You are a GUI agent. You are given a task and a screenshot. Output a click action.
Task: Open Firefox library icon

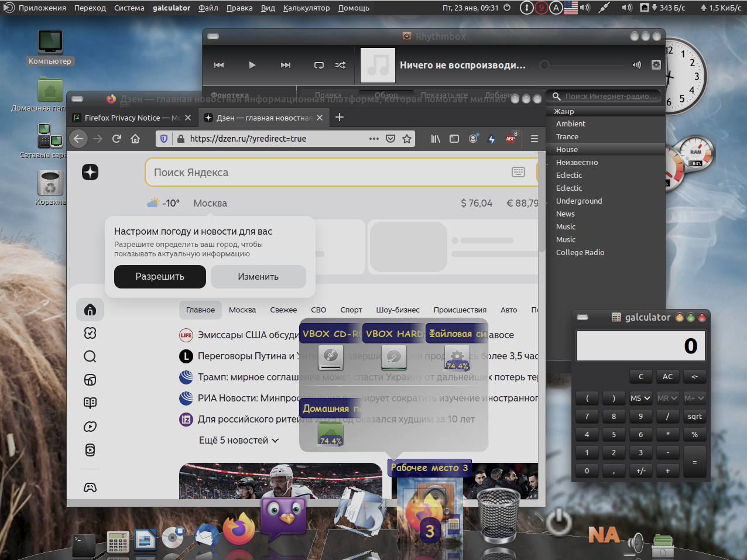(x=436, y=139)
